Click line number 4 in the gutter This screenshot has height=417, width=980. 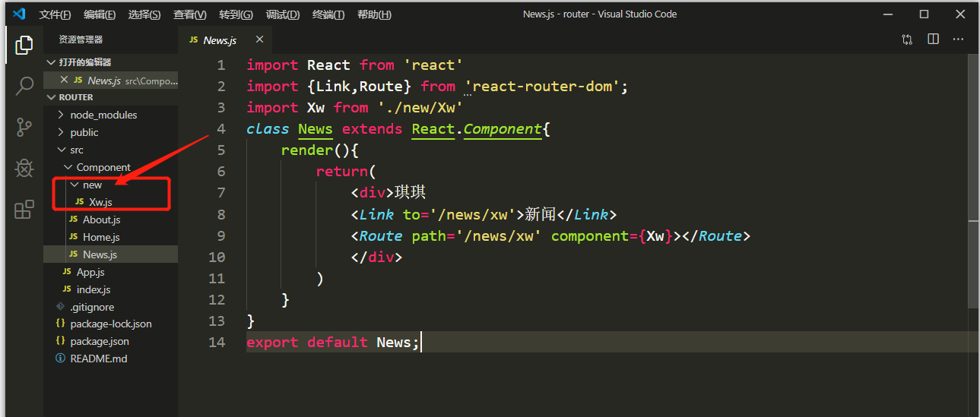pos(220,129)
